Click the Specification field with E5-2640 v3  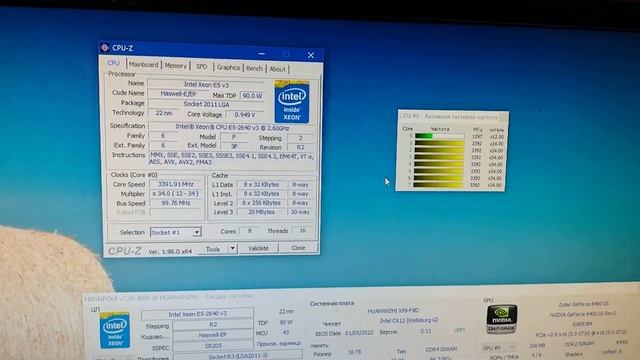pyautogui.click(x=232, y=127)
